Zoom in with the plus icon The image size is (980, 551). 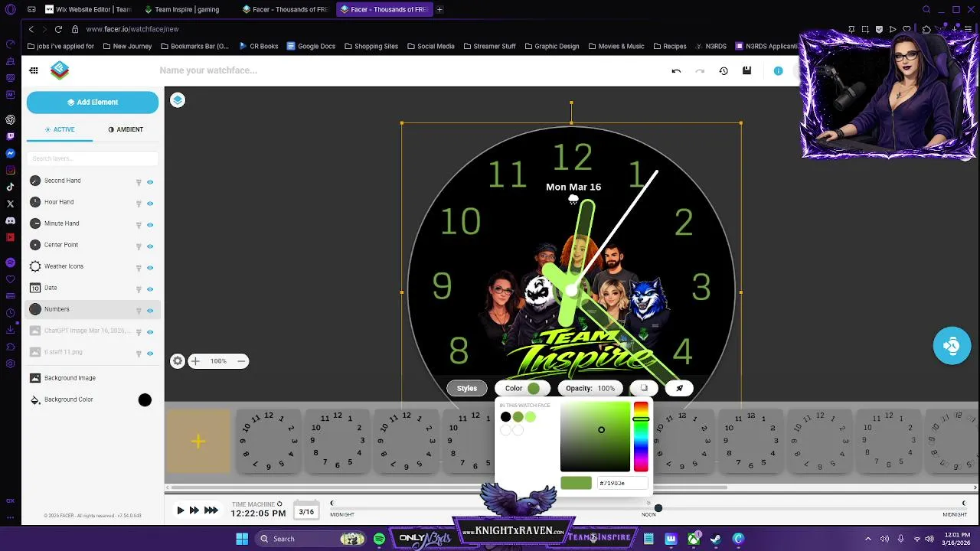point(195,361)
